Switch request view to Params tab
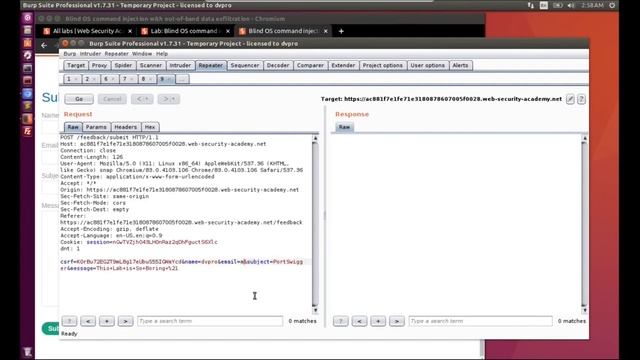 (x=96, y=127)
